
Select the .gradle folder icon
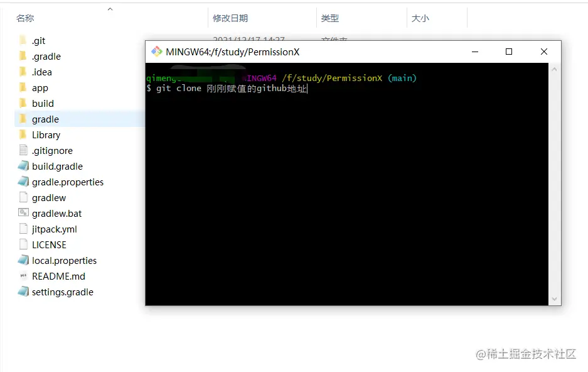tap(23, 56)
